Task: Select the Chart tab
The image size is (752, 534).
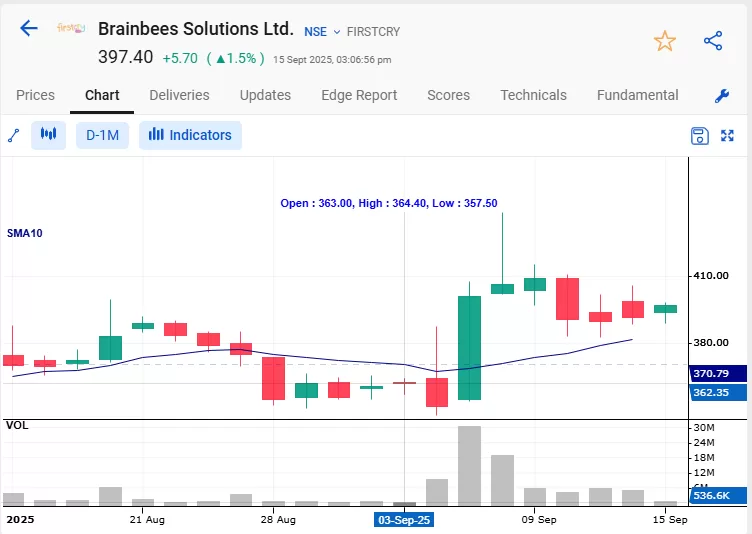Action: (x=102, y=95)
